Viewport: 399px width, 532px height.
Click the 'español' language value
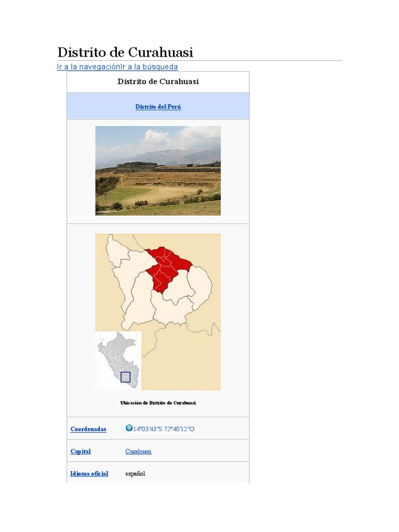tap(135, 474)
